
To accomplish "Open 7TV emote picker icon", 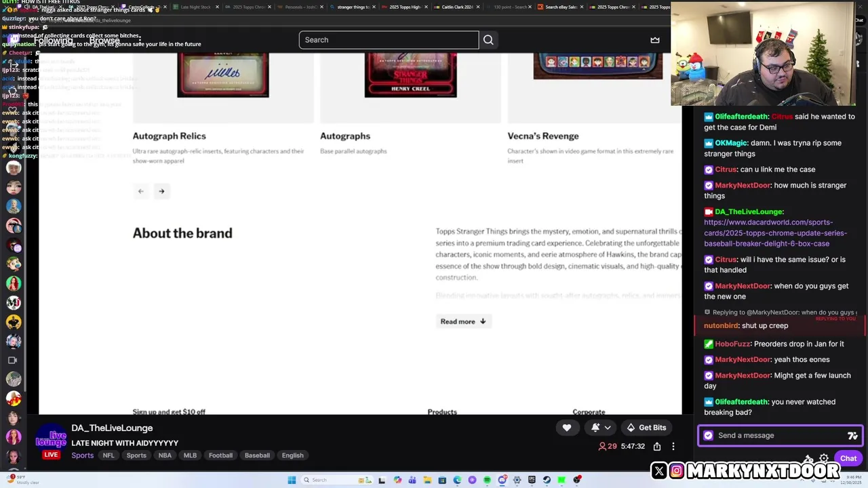I will (x=852, y=436).
